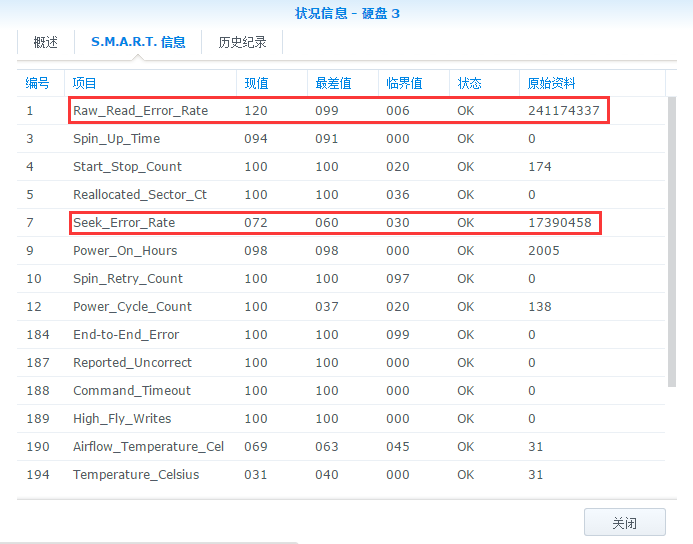The image size is (693, 544).
Task: Select the Spin_Retry_Count row
Action: pyautogui.click(x=341, y=278)
